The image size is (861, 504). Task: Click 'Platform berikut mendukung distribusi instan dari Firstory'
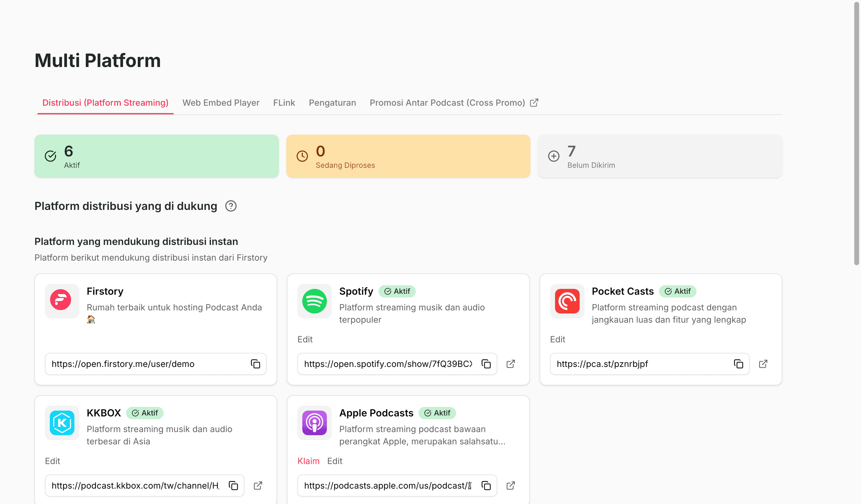[151, 258]
